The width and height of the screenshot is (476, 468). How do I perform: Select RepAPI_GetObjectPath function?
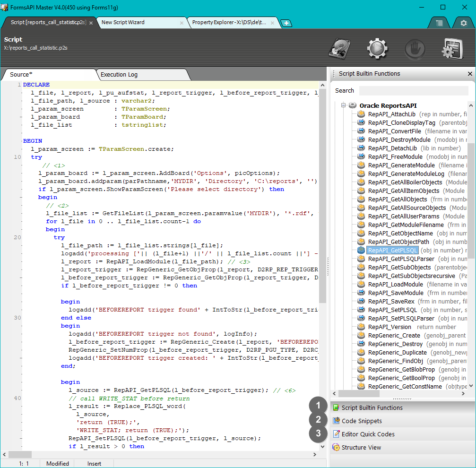(398, 242)
